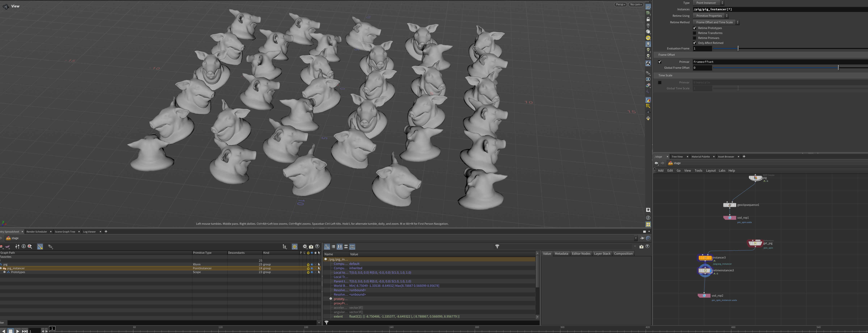Switch to the Layer Stack tab
This screenshot has height=333, width=868.
pos(602,254)
